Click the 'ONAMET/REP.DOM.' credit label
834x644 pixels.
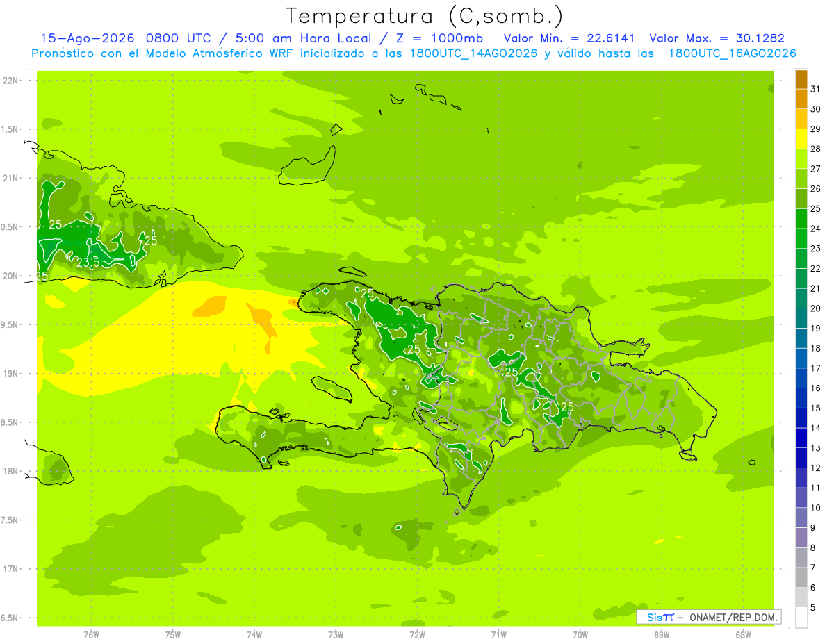(x=734, y=617)
